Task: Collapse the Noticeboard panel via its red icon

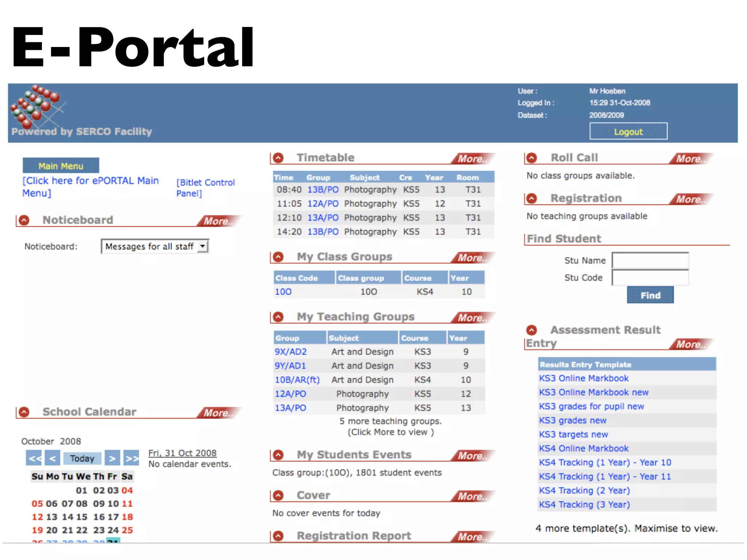Action: pyautogui.click(x=24, y=220)
